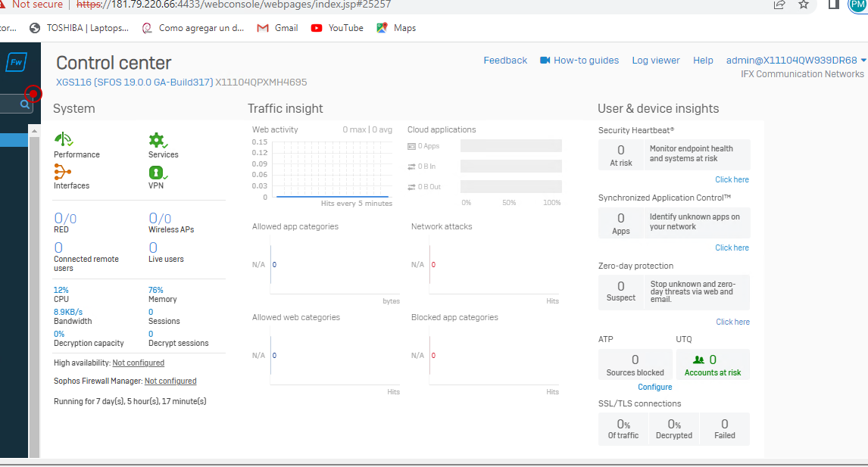Click Security Heartbeat Click here link

[732, 179]
